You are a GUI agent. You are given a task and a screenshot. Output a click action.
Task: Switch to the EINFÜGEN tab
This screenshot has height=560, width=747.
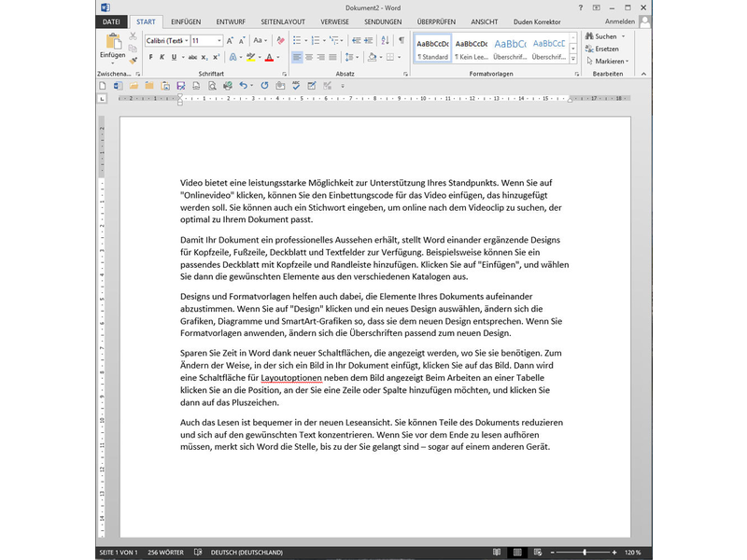tap(186, 21)
